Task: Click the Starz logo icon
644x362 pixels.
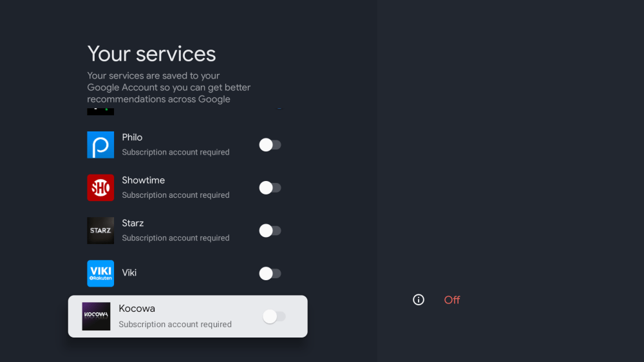Action: pyautogui.click(x=100, y=231)
